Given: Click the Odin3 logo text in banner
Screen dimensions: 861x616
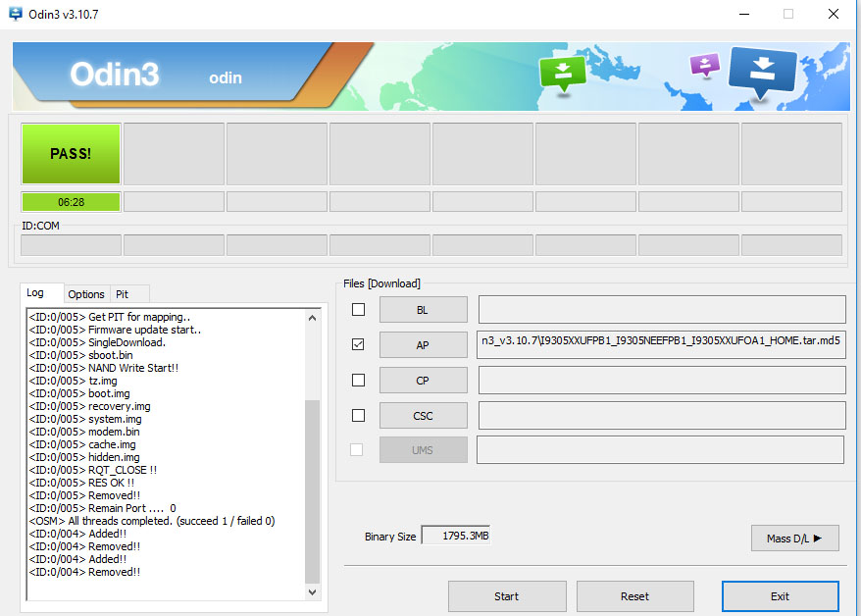Looking at the screenshot, I should tap(115, 74).
